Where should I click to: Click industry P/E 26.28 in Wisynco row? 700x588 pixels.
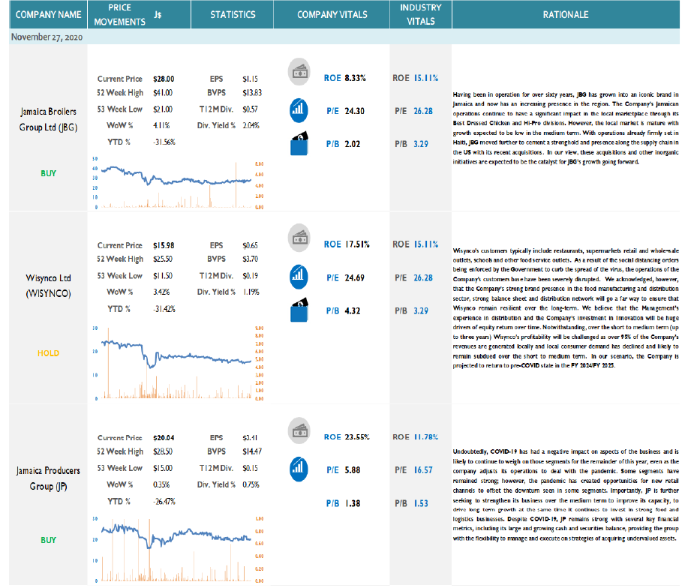point(422,278)
